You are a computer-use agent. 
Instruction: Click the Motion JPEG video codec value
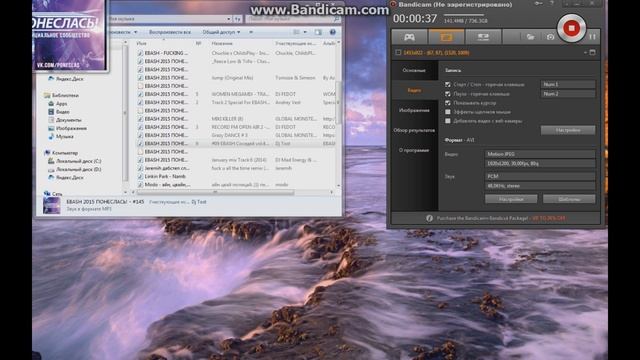coord(540,154)
